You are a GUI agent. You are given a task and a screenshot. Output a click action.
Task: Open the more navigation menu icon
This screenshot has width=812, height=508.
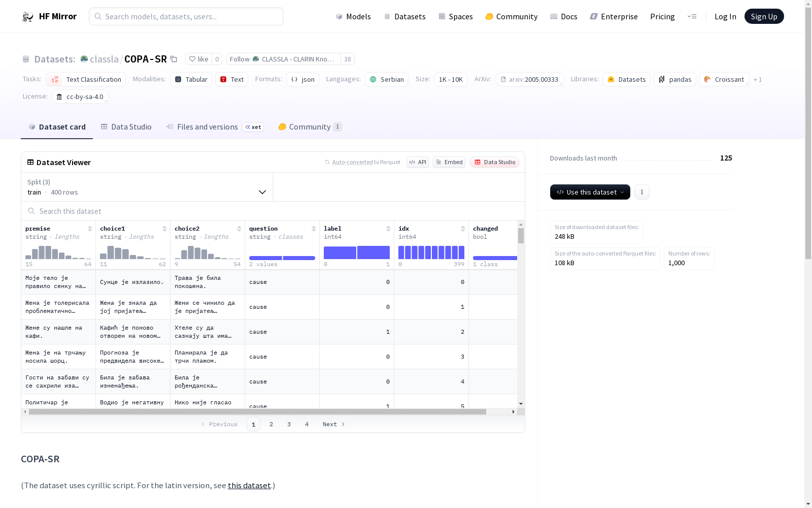point(692,16)
